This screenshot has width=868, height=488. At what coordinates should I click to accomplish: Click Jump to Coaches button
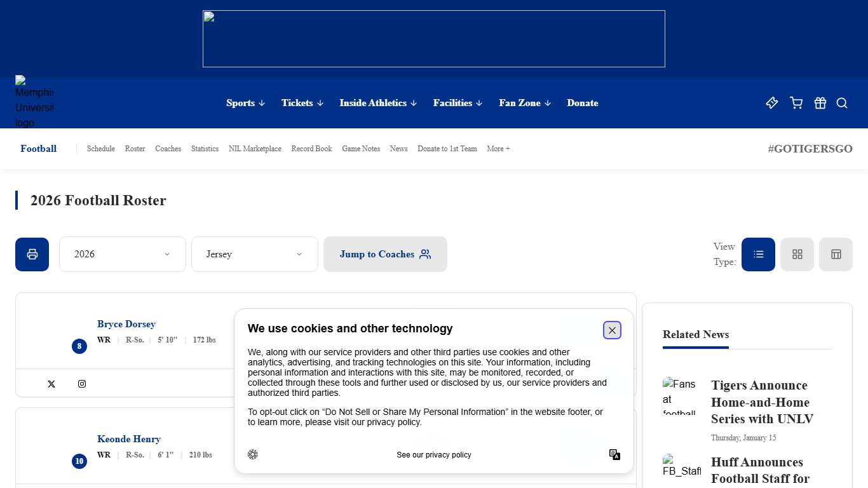click(x=385, y=254)
